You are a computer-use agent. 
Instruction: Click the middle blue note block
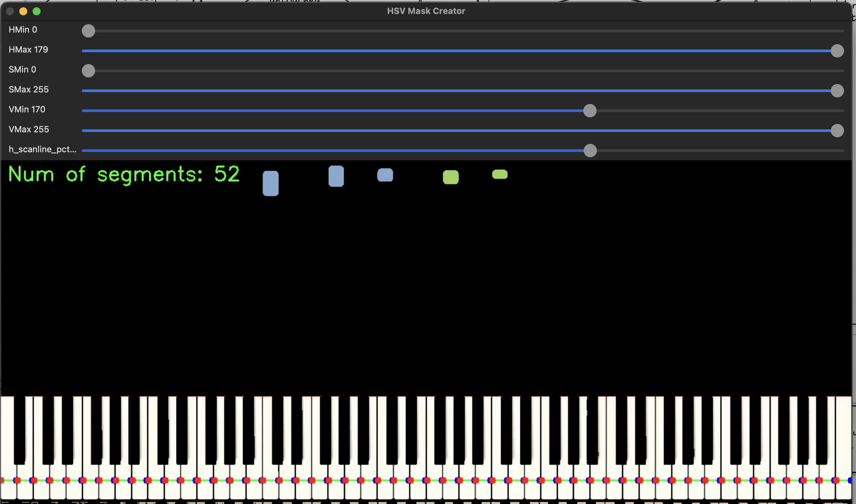point(336,176)
